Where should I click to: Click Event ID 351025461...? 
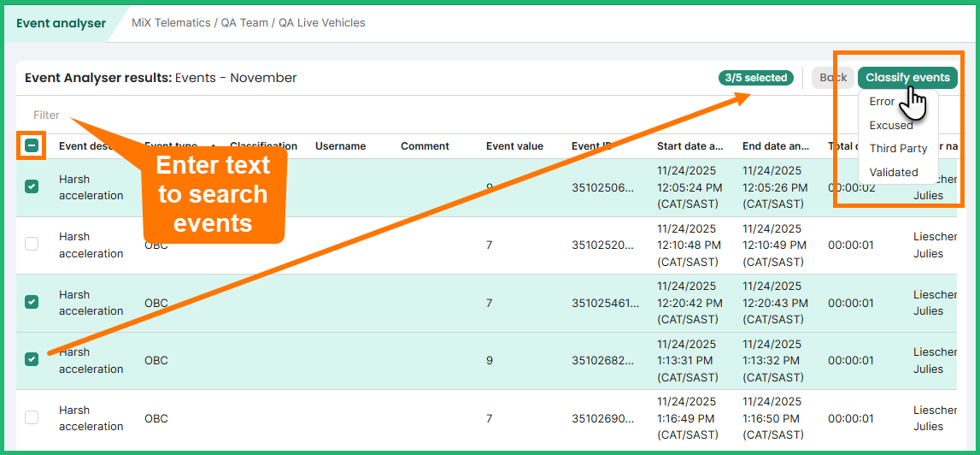click(x=605, y=302)
